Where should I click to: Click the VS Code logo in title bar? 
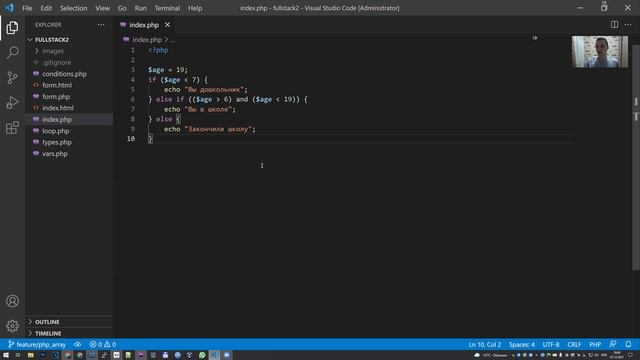coord(9,8)
